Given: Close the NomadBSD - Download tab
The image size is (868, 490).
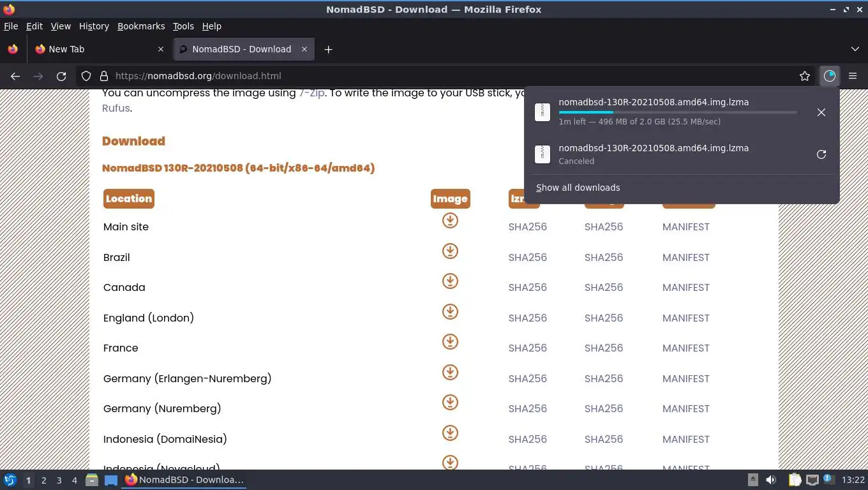Looking at the screenshot, I should [304, 49].
